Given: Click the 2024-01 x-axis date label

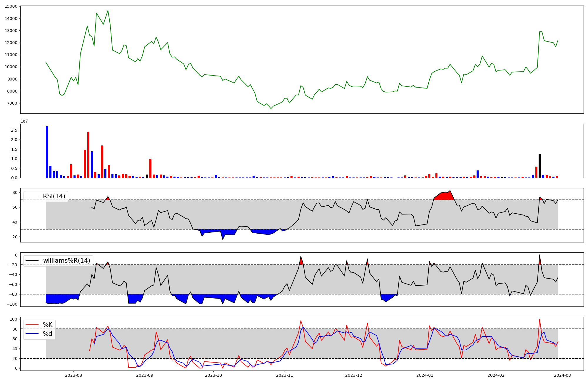Looking at the screenshot, I should tap(425, 375).
